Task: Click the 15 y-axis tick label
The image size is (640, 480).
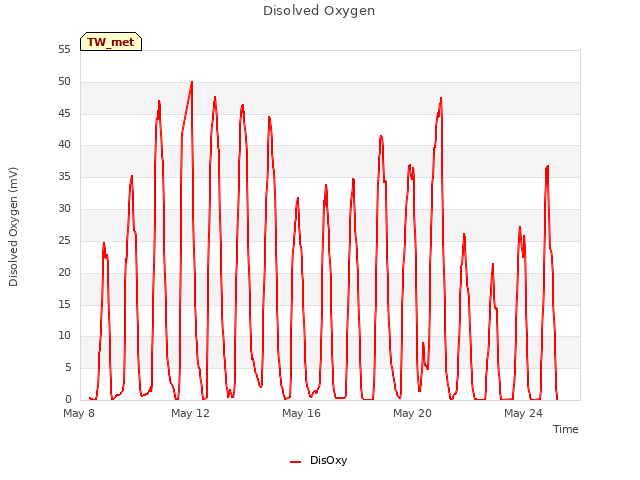Action: pos(64,304)
